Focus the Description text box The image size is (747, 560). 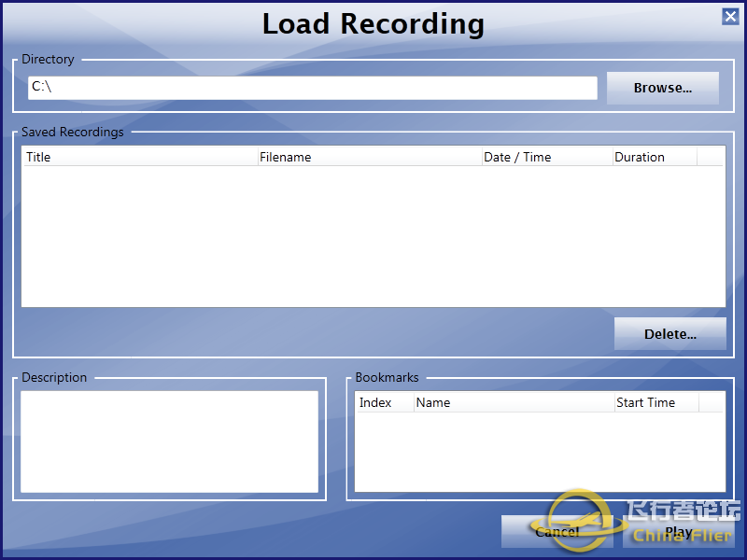click(x=169, y=441)
